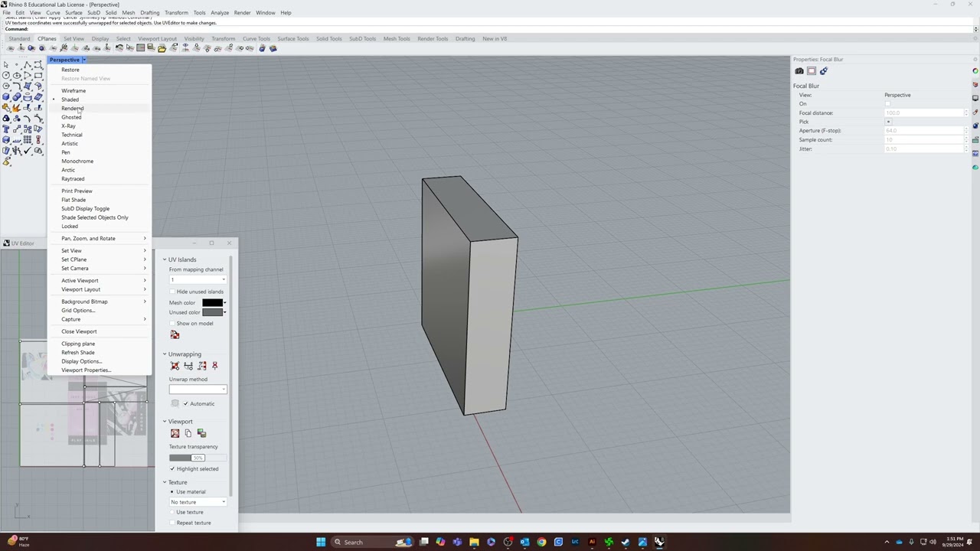Switch to the Display toolbar tab
This screenshot has height=551, width=980.
pyautogui.click(x=100, y=38)
